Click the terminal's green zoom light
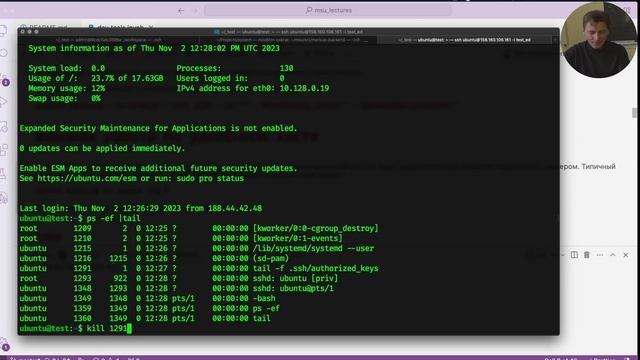 click(36, 31)
